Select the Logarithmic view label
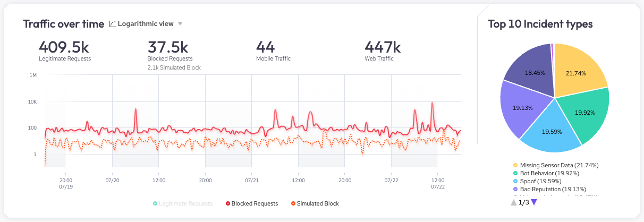This screenshot has height=222, width=644. [145, 24]
